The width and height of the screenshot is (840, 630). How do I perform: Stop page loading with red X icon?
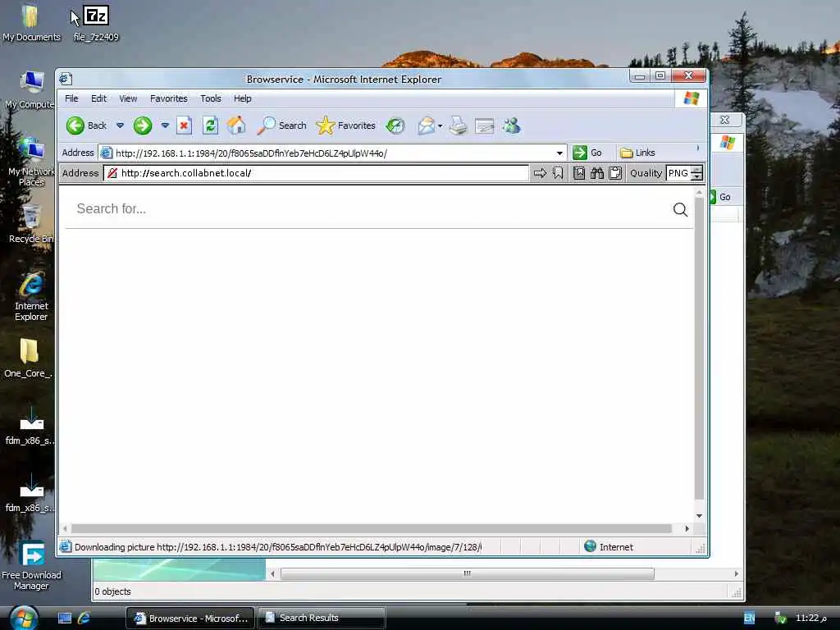[184, 126]
